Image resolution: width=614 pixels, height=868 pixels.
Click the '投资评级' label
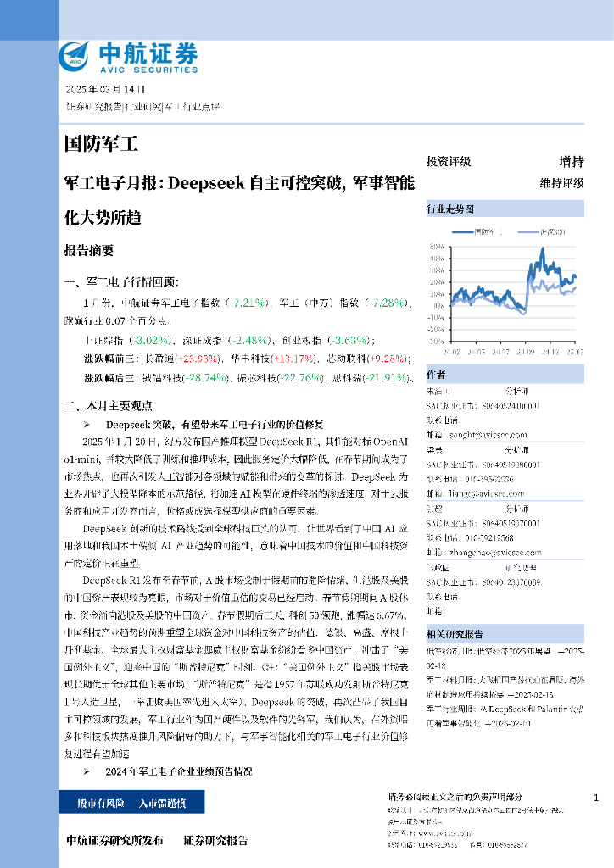pyautogui.click(x=449, y=162)
